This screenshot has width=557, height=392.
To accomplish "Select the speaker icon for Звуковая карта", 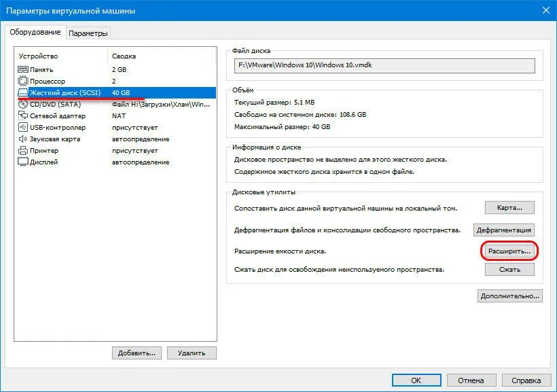I will click(22, 139).
